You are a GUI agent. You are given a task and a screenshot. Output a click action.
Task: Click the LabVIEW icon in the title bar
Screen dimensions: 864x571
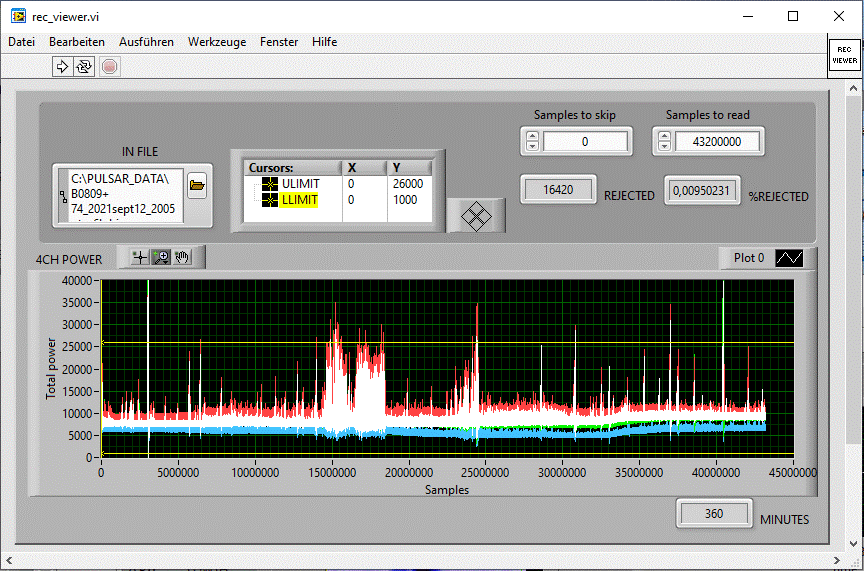pyautogui.click(x=18, y=16)
